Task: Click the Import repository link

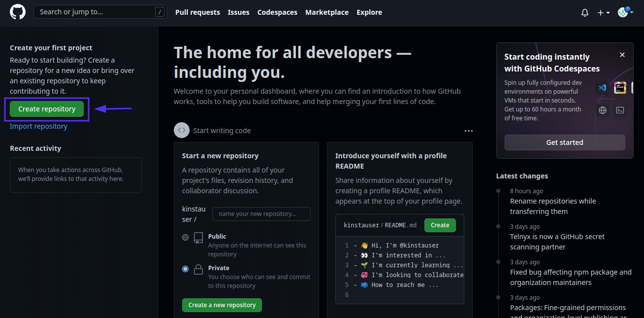Action: pos(38,126)
